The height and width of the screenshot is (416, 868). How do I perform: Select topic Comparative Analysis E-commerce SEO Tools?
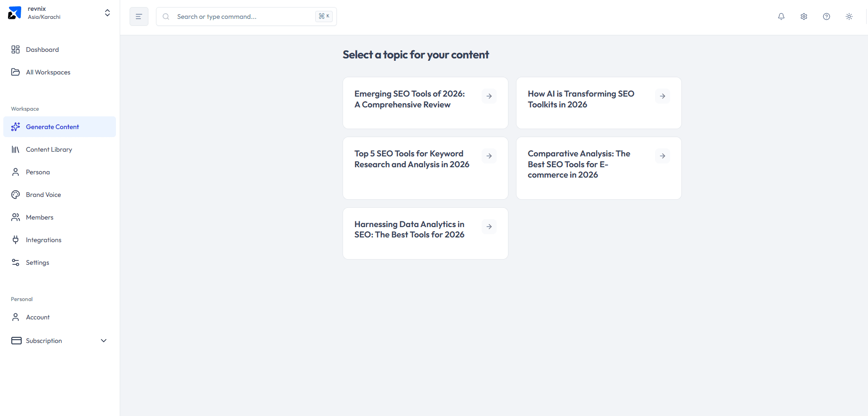pyautogui.click(x=599, y=168)
